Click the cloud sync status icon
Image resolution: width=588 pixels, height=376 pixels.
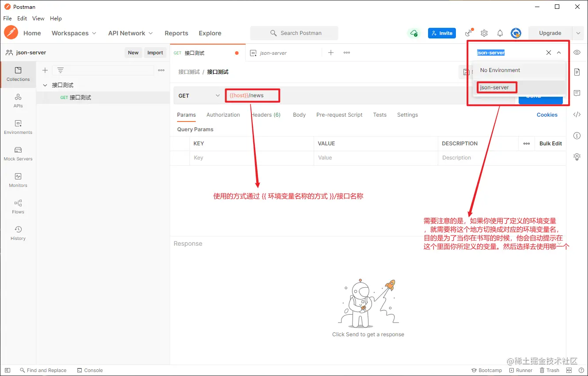pyautogui.click(x=414, y=33)
